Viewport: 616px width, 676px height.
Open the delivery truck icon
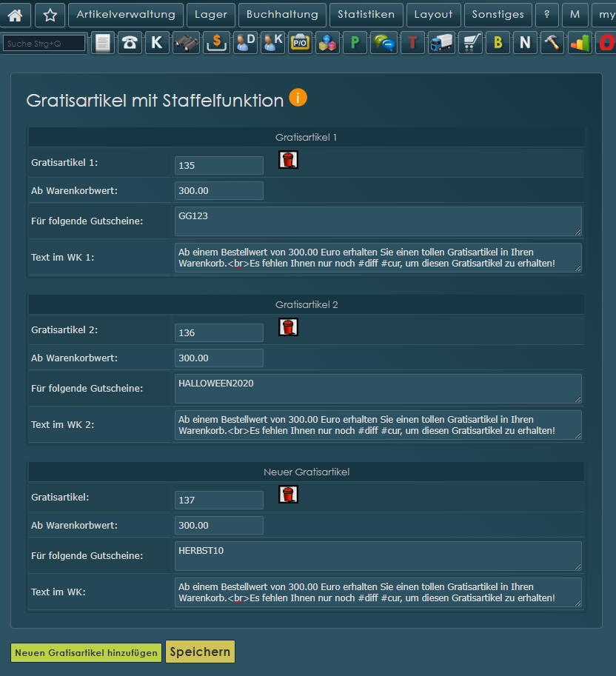[441, 43]
